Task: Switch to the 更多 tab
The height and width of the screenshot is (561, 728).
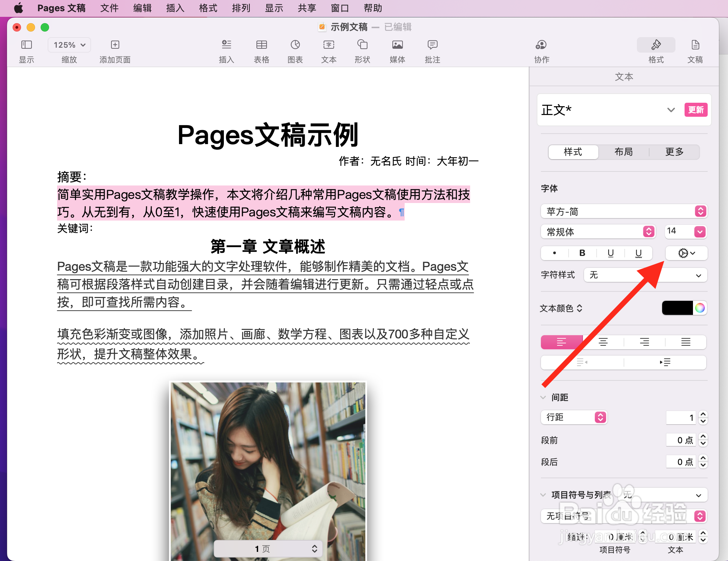Action: (x=674, y=152)
